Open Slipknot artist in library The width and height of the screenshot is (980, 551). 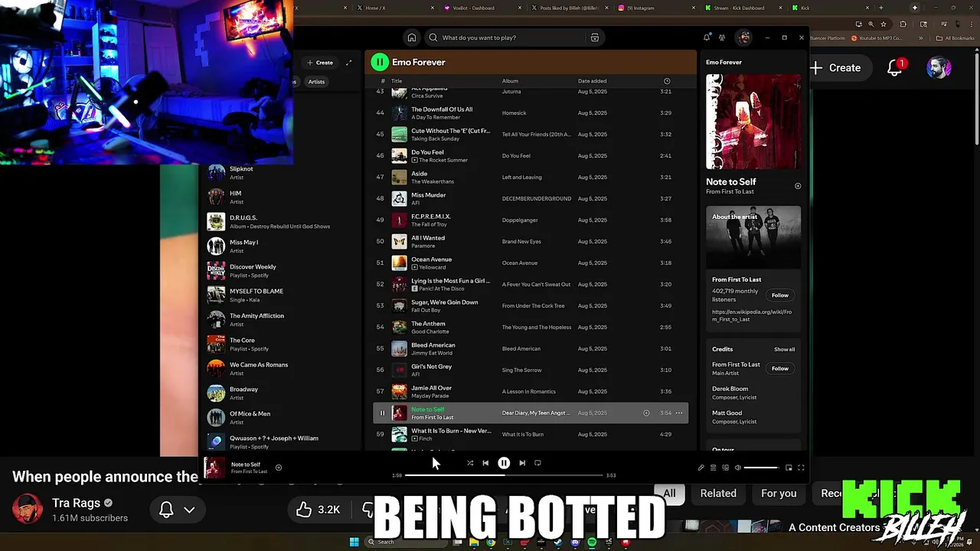coord(279,173)
